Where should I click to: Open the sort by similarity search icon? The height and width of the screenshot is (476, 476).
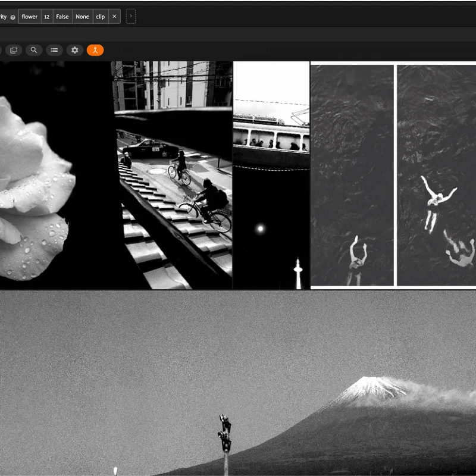(34, 50)
